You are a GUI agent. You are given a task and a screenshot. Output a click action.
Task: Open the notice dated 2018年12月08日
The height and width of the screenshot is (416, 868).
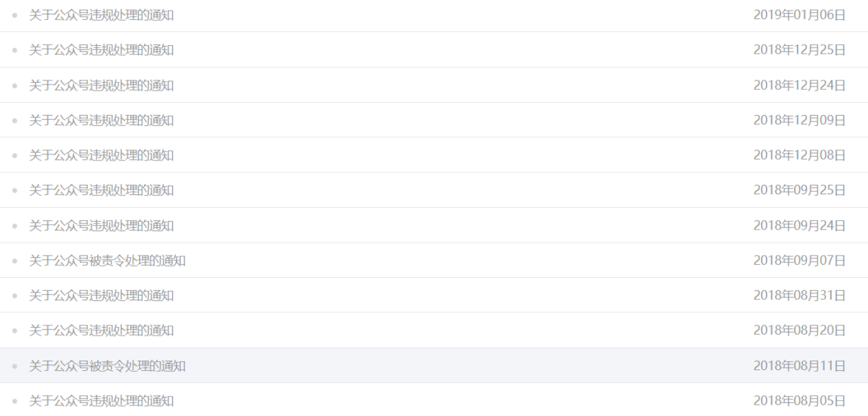point(101,155)
